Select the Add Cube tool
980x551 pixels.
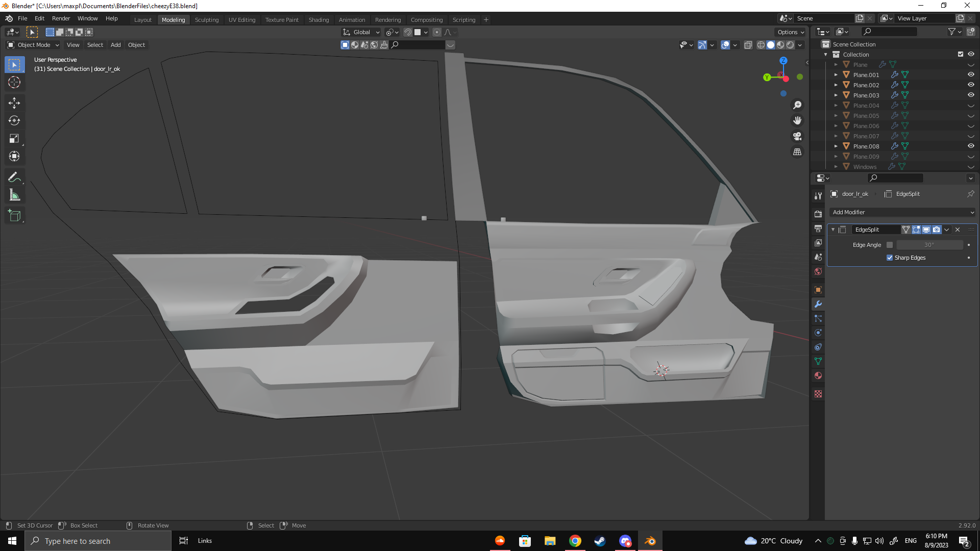point(14,216)
